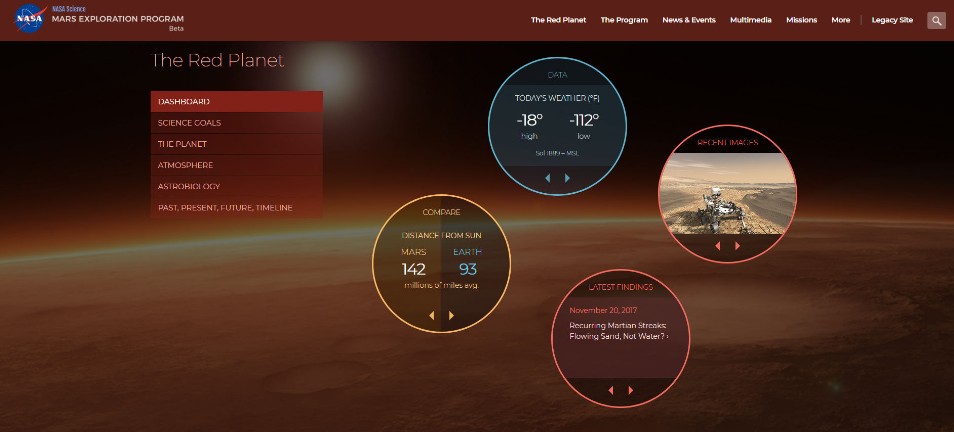This screenshot has height=432, width=954.
Task: Click the -112° low temperature
Action: coord(584,120)
